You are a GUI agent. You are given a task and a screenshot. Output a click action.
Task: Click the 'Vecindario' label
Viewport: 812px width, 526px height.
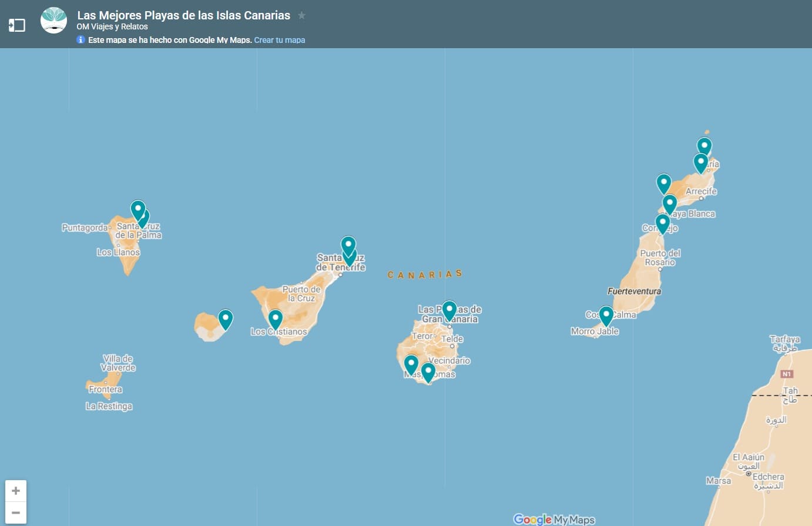click(449, 360)
